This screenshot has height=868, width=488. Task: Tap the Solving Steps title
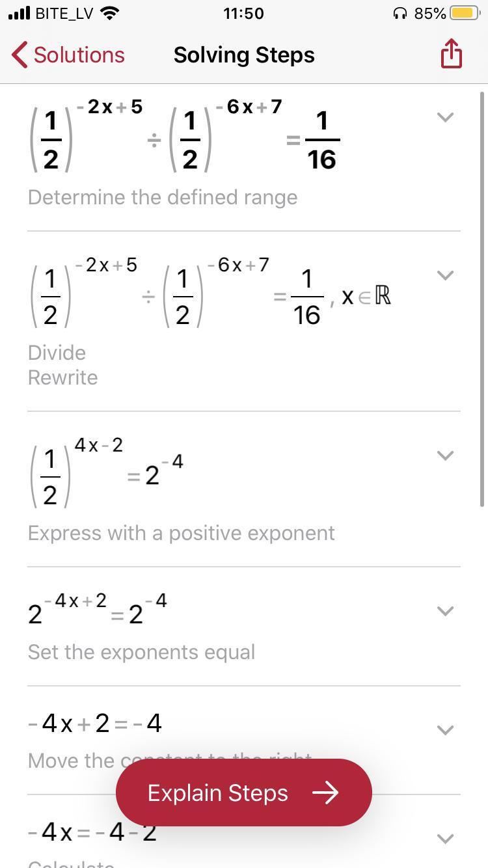[x=244, y=55]
